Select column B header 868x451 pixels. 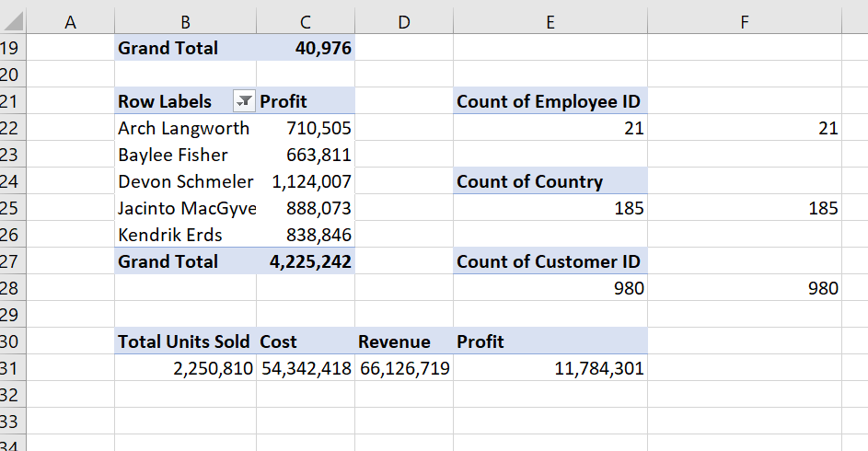(x=185, y=22)
